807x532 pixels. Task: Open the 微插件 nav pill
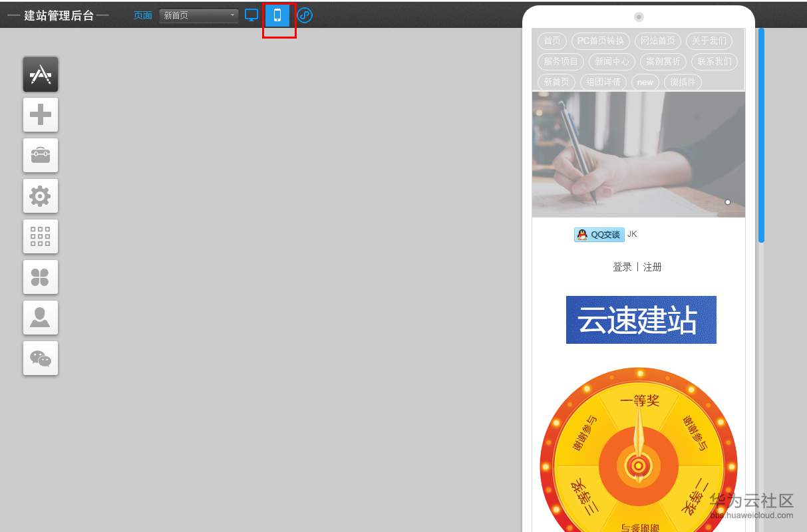683,82
